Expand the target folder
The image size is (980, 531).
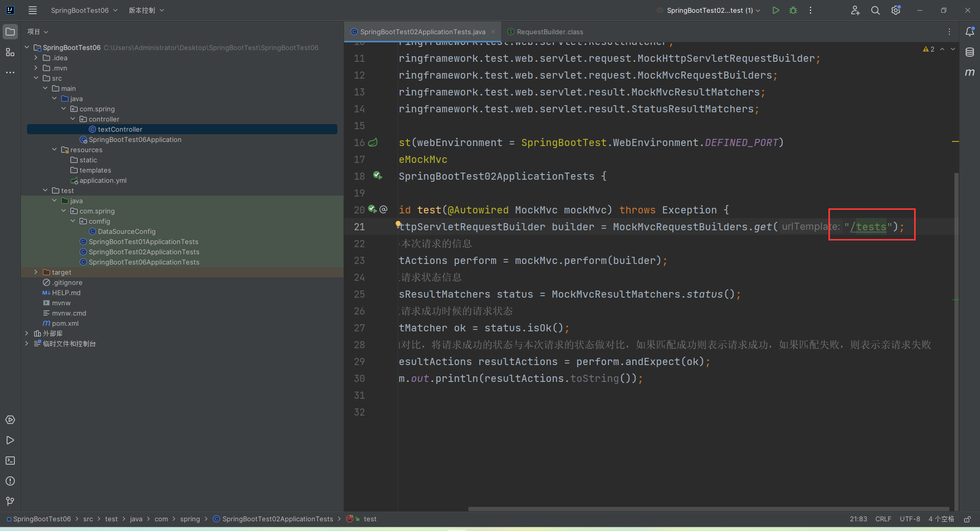click(36, 272)
